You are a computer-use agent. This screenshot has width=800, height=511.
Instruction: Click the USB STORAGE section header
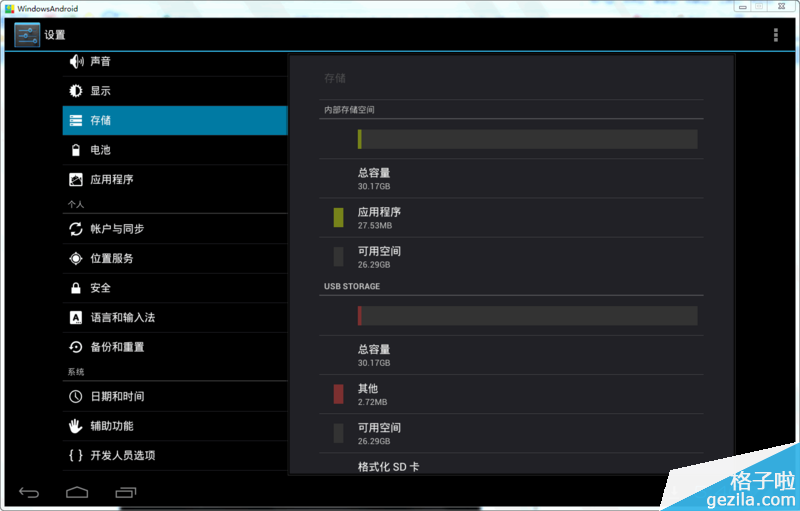(x=352, y=287)
